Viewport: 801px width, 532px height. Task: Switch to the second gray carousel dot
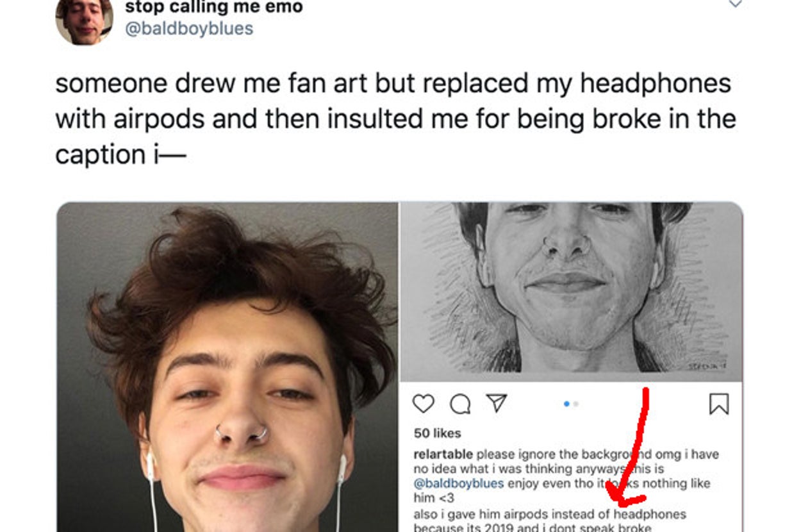(575, 404)
